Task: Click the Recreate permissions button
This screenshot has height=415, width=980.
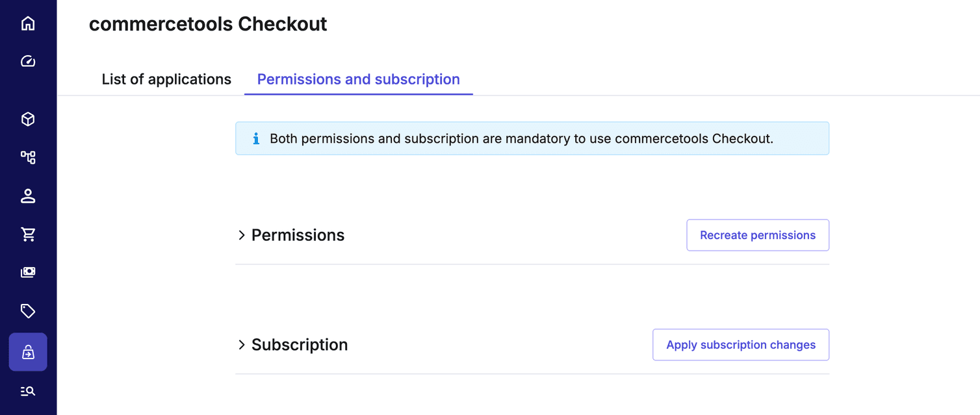Action: [x=757, y=234]
